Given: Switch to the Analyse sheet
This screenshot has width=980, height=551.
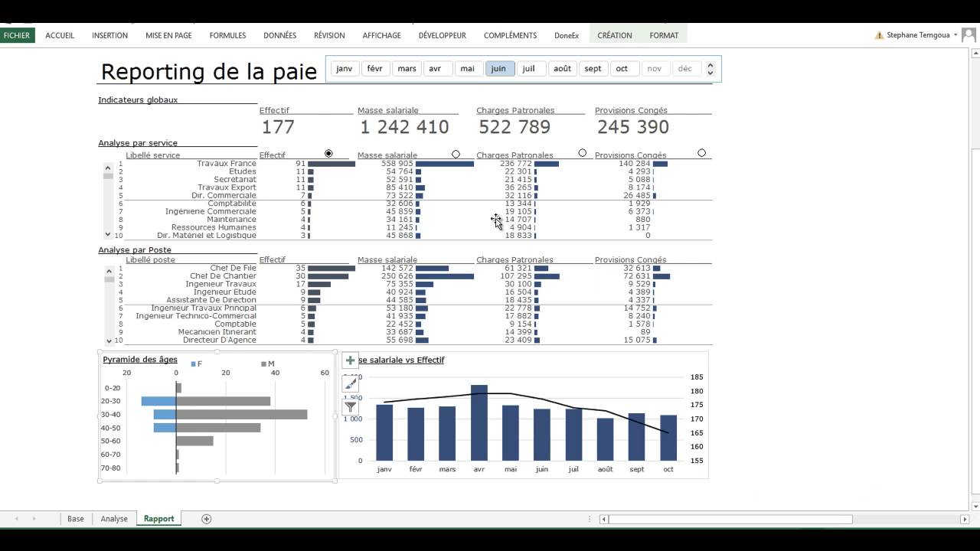Looking at the screenshot, I should point(114,519).
